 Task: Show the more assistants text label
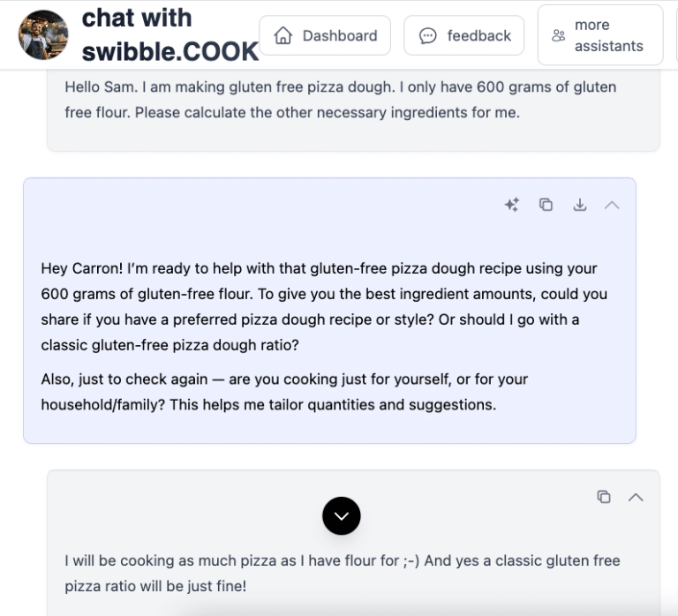click(x=608, y=35)
